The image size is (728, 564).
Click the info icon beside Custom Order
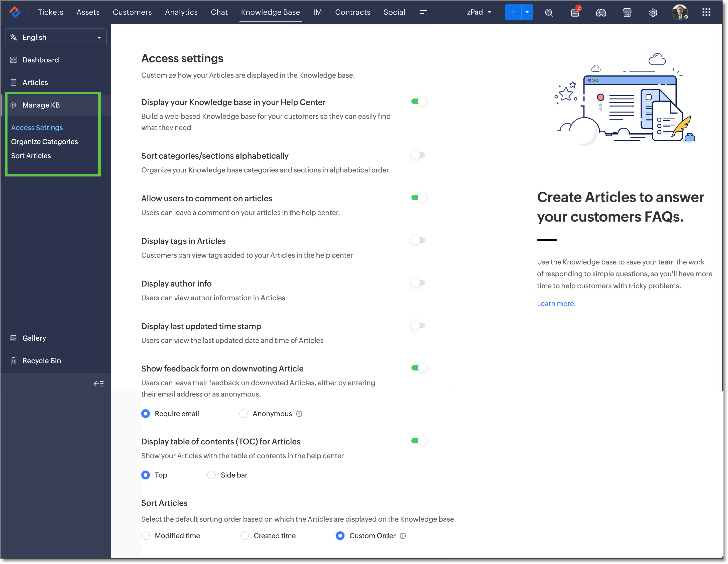pos(403,536)
